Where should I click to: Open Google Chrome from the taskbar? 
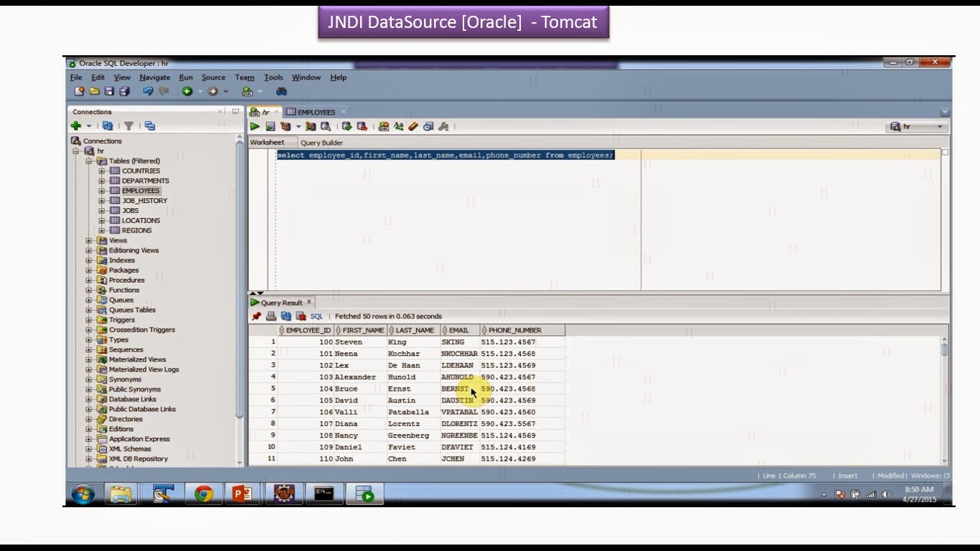coord(204,494)
